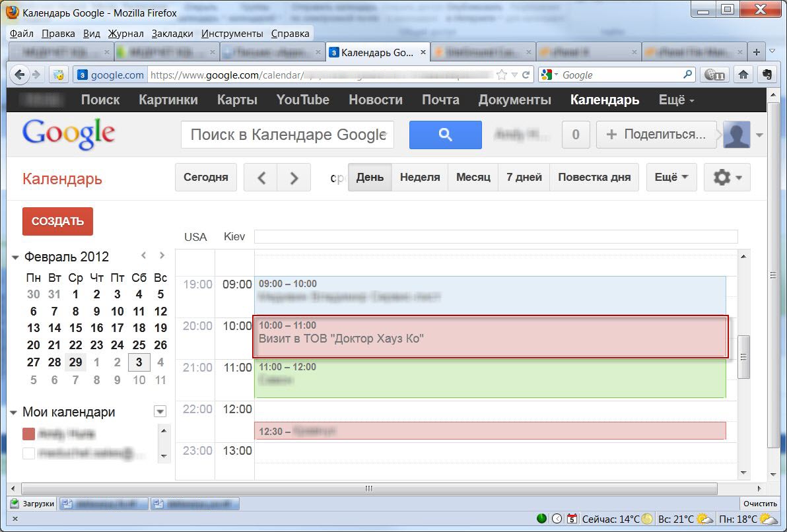
Task: Show next month in mini calendar
Action: 162,255
